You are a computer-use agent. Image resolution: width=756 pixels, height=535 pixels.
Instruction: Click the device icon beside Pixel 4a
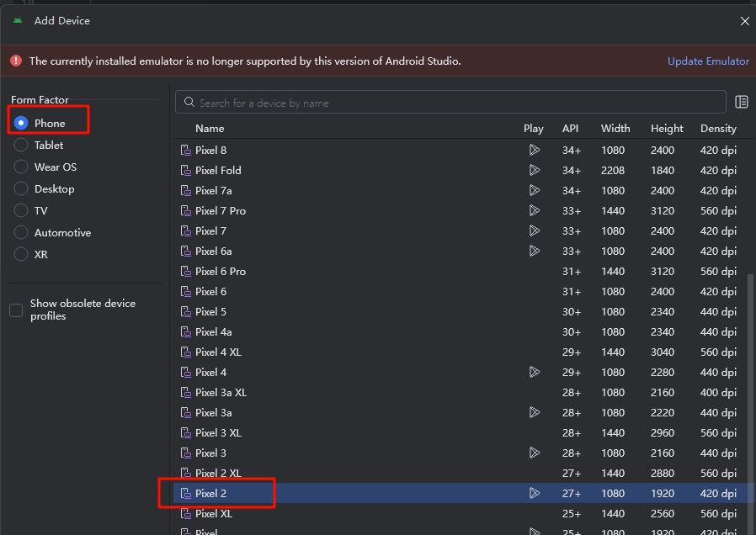click(185, 332)
